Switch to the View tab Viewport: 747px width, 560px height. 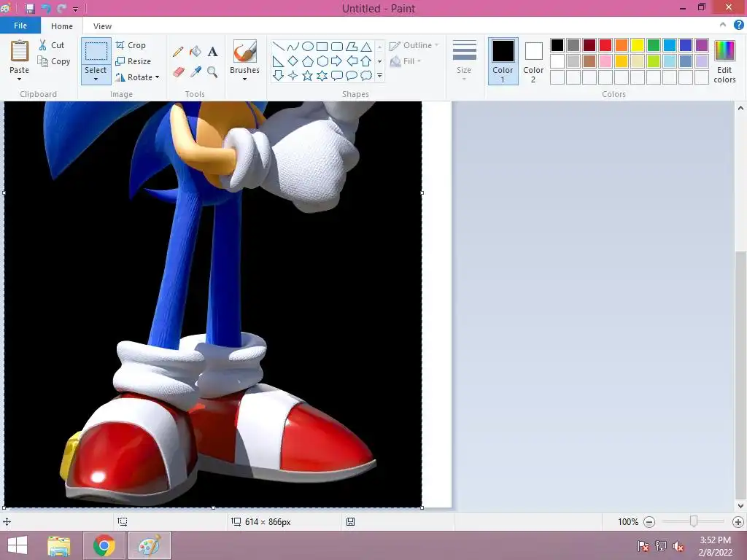[x=102, y=26]
